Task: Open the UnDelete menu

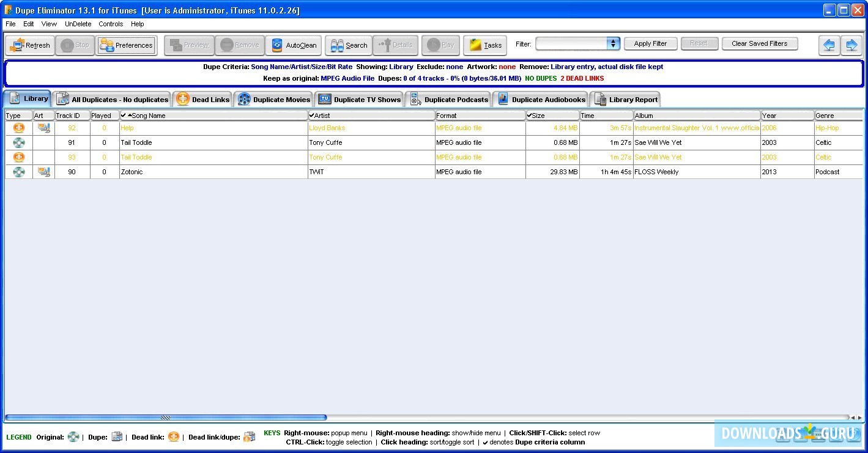Action: (78, 24)
